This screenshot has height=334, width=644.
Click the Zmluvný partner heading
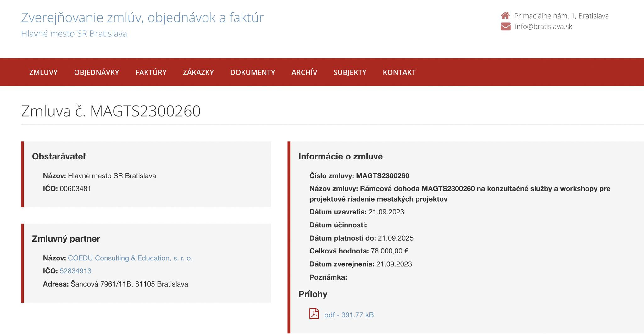click(x=66, y=239)
